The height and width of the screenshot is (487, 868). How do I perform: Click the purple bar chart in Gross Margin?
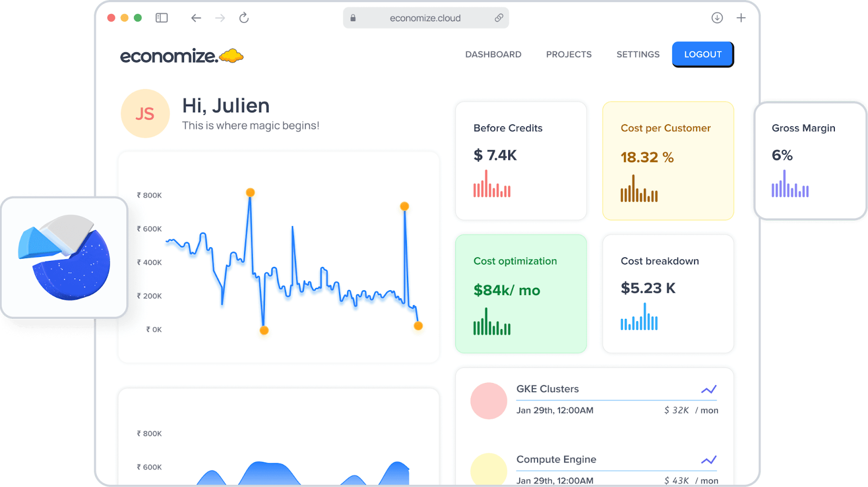pyautogui.click(x=790, y=183)
